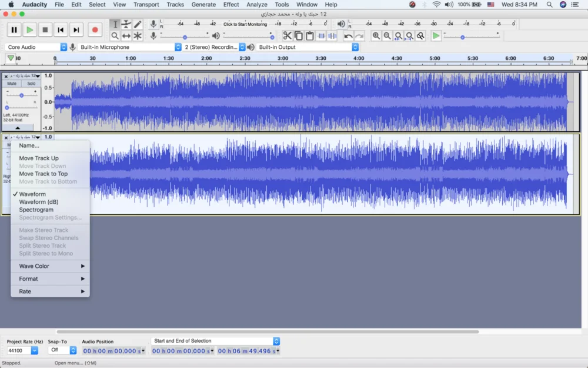Select the Zoom (magnifier) tool
Viewport: 588px width, 368px height.
pyautogui.click(x=115, y=36)
